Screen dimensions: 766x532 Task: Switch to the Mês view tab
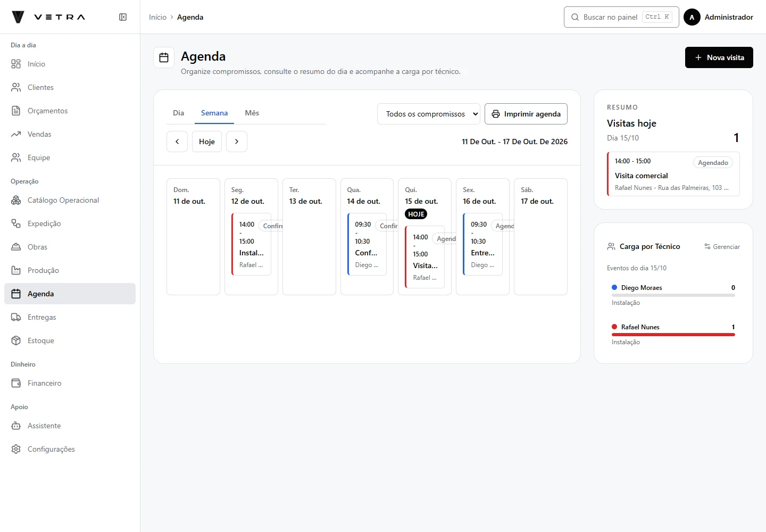[252, 113]
